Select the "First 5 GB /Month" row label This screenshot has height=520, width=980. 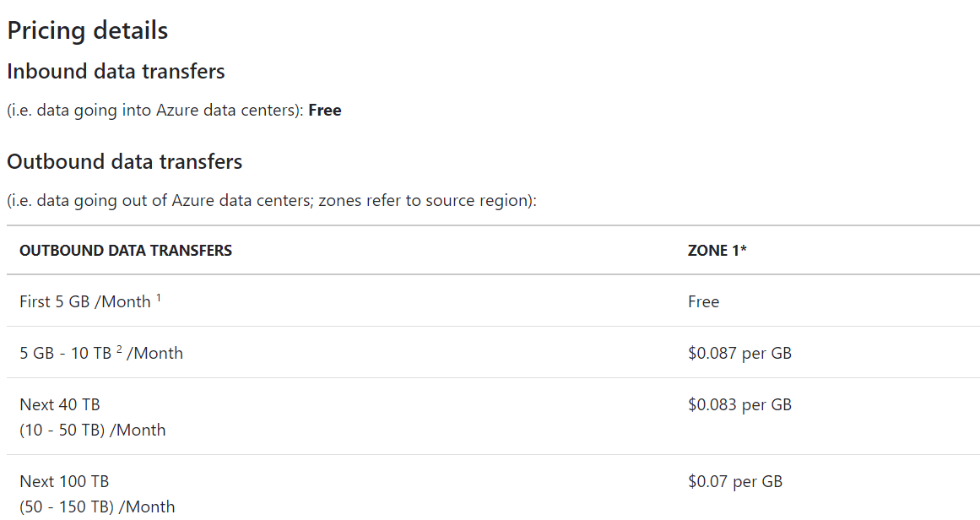point(84,302)
